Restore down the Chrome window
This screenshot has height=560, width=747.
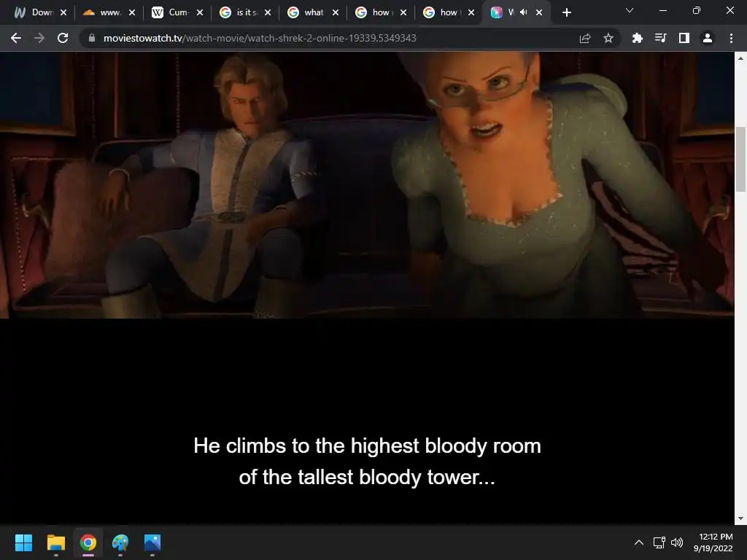(x=697, y=10)
